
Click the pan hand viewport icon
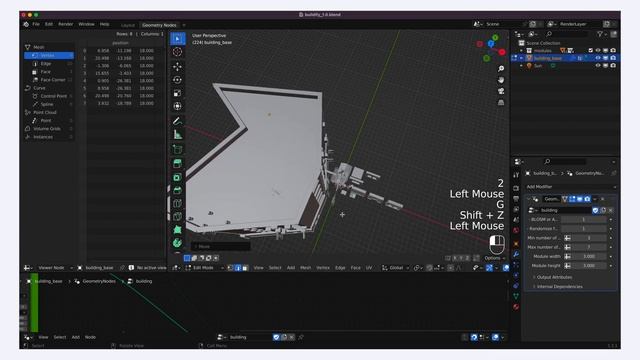(x=501, y=80)
